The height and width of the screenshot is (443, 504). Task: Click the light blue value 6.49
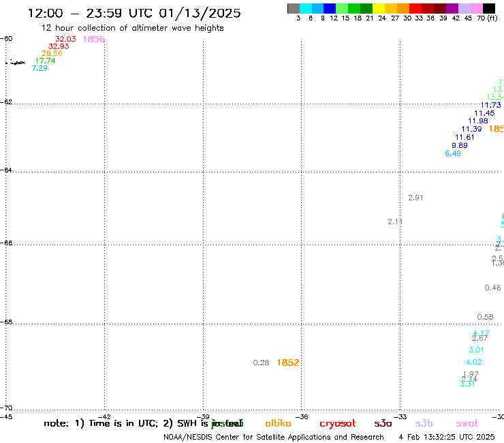coord(453,153)
